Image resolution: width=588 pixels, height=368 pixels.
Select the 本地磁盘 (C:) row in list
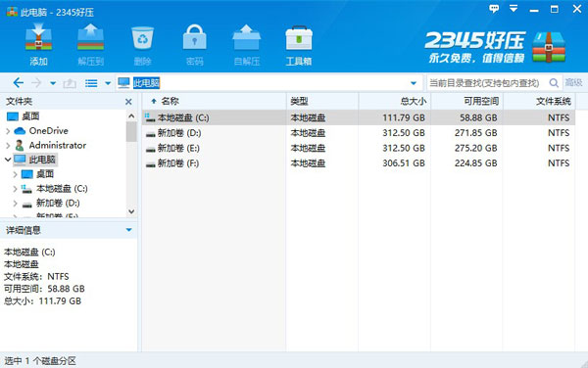359,117
